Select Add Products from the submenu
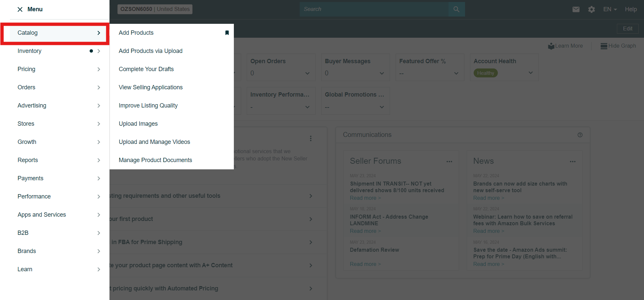644x300 pixels. coord(136,33)
